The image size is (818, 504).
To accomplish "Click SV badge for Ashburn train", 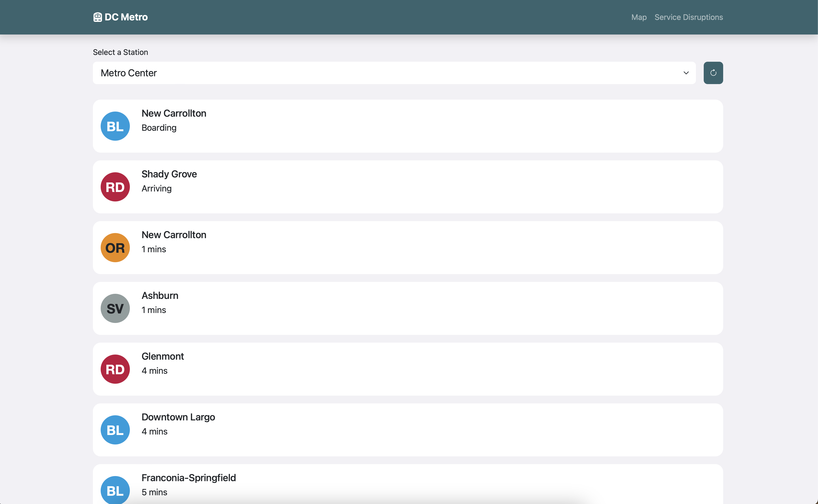I will (115, 308).
